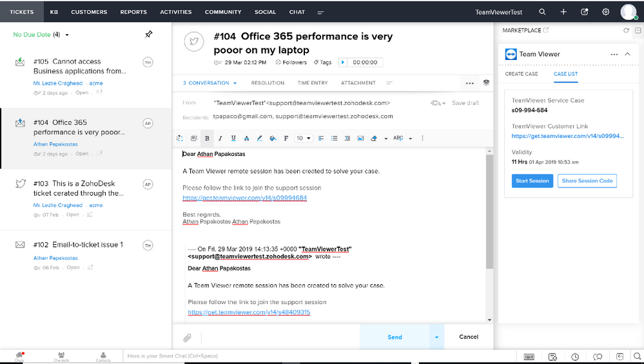Open the notifications icon in top bar
This screenshot has height=364, width=644.
coord(585,12)
